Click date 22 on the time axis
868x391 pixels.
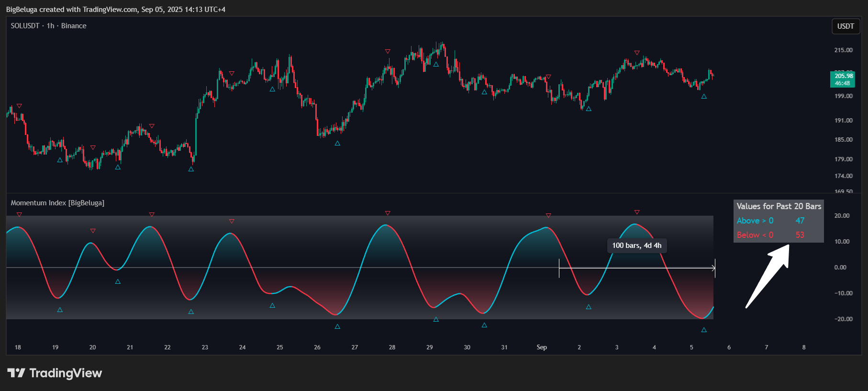pyautogui.click(x=167, y=347)
